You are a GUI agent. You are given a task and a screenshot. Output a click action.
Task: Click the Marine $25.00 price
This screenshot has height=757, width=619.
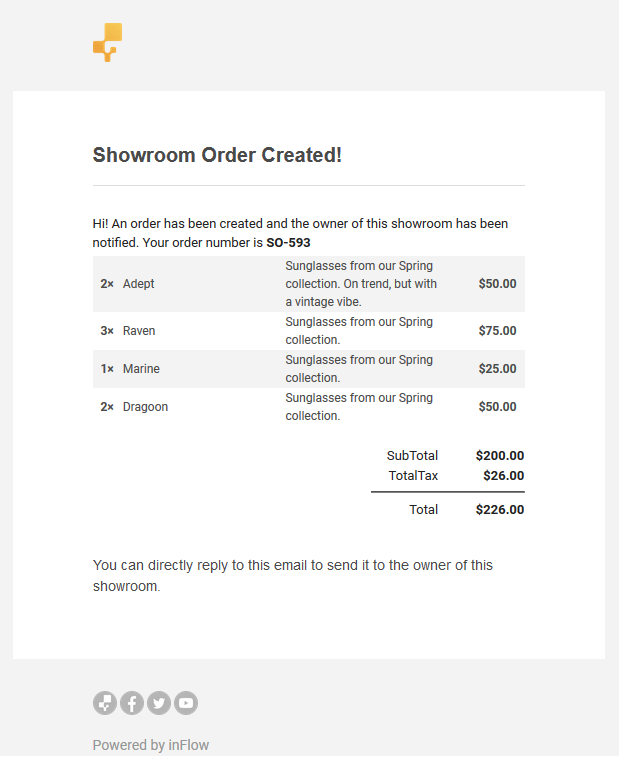[x=497, y=369]
